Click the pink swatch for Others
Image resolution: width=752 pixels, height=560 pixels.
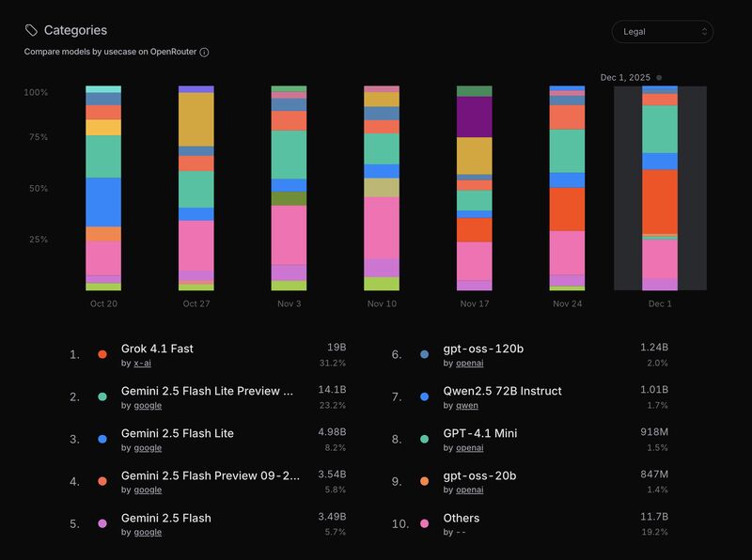coord(425,523)
